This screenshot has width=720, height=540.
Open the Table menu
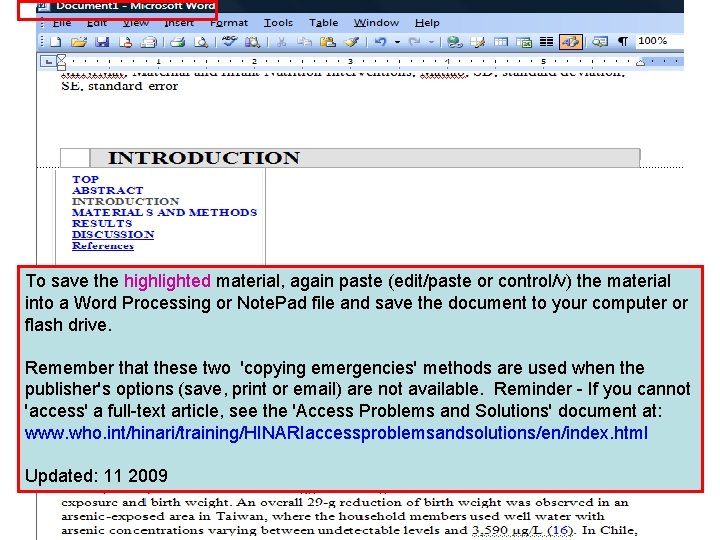323,22
